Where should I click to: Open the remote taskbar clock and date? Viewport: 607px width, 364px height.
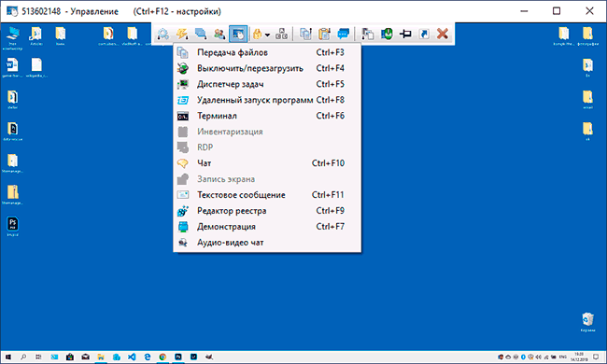click(x=579, y=357)
